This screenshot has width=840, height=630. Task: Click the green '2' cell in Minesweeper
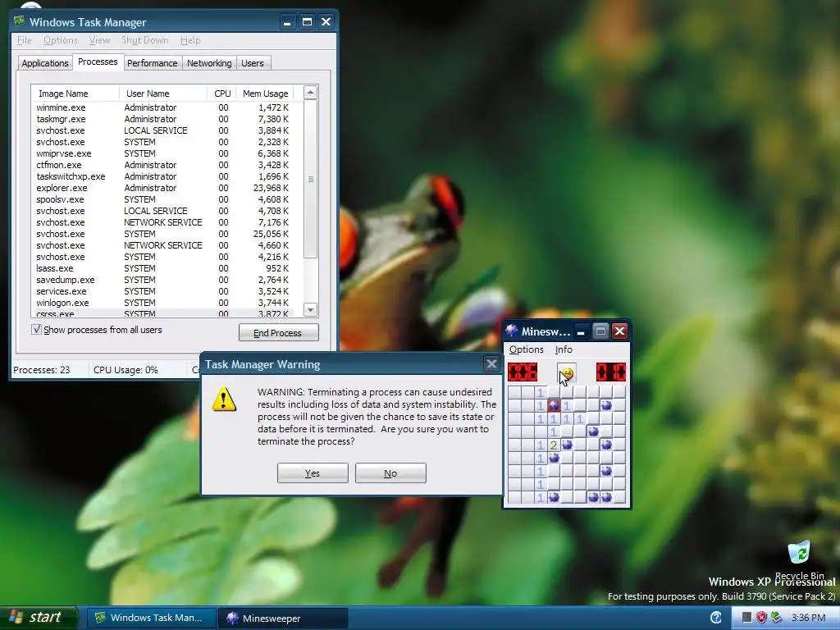point(554,445)
